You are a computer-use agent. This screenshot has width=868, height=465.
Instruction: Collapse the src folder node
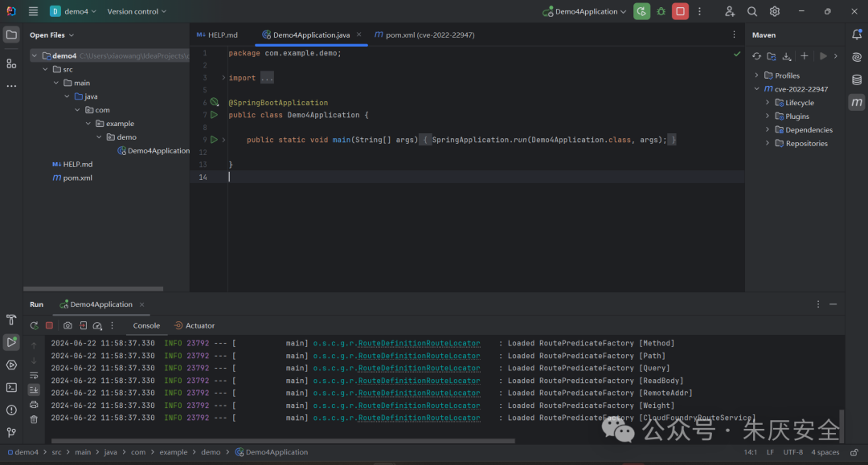click(45, 69)
